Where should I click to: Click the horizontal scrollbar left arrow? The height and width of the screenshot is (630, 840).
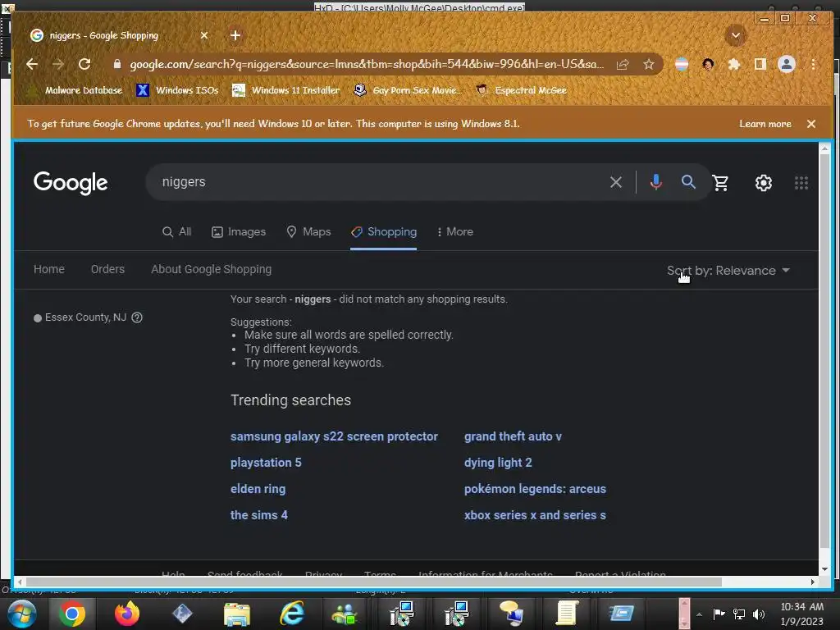20,582
